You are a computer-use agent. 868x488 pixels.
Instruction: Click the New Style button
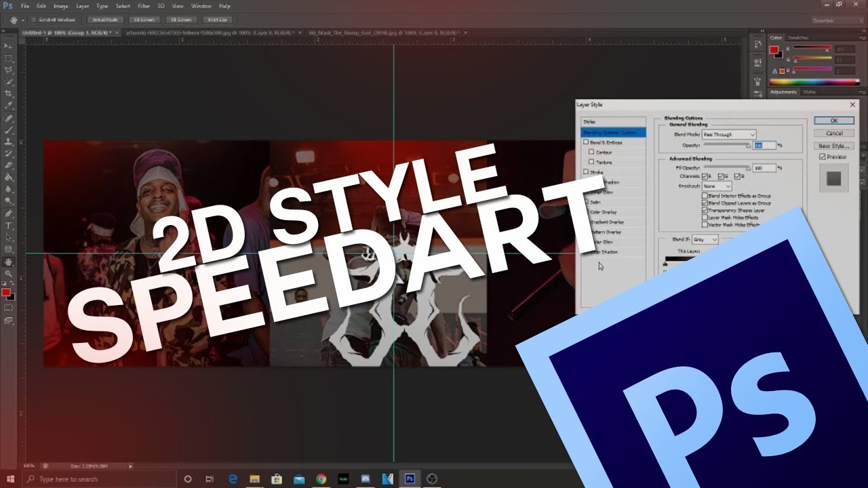[835, 146]
